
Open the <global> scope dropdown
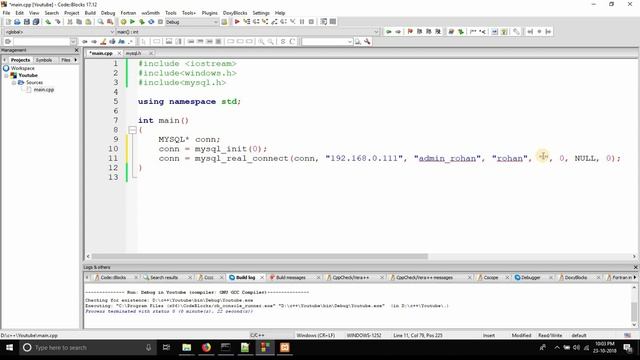pyautogui.click(x=59, y=32)
